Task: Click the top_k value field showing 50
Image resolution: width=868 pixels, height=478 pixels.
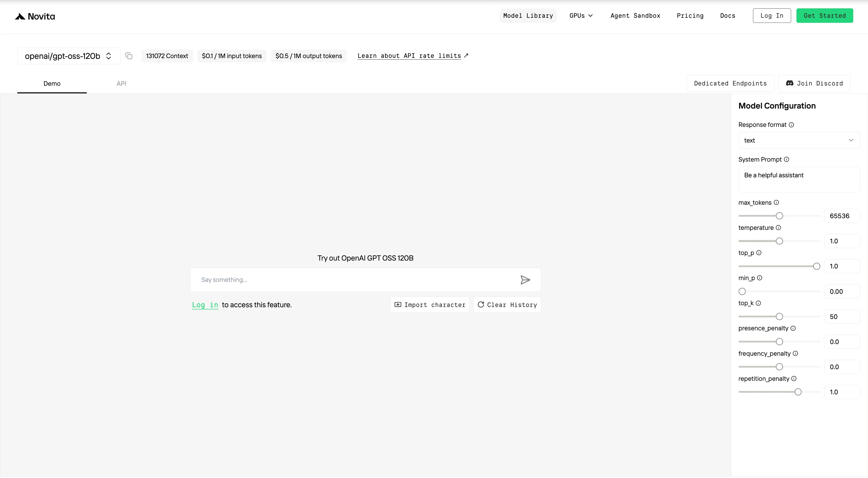Action: 842,317
